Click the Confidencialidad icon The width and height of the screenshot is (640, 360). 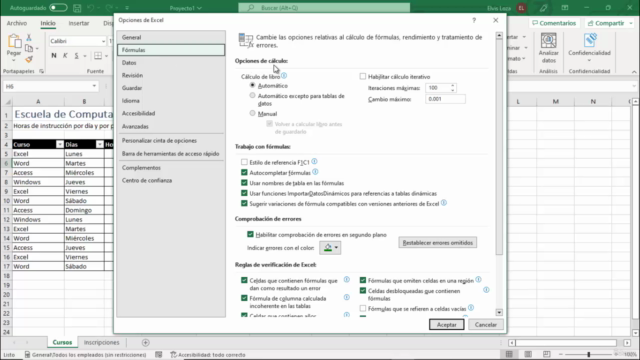(x=589, y=41)
